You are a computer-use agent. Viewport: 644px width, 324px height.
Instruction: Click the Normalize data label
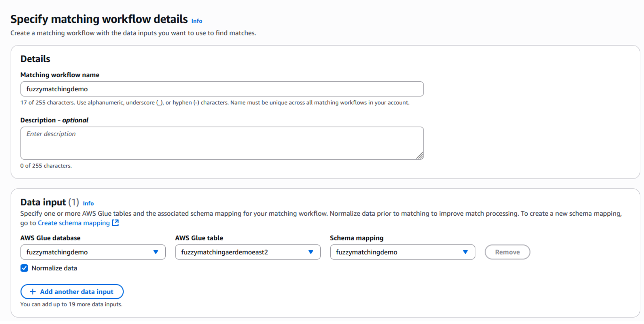click(54, 268)
